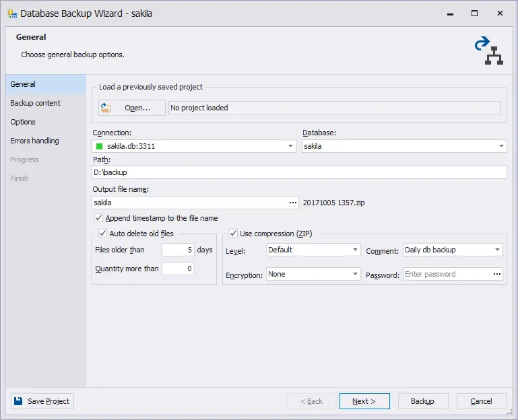Click the resize grip in window corner
The height and width of the screenshot is (420, 518).
point(510,412)
